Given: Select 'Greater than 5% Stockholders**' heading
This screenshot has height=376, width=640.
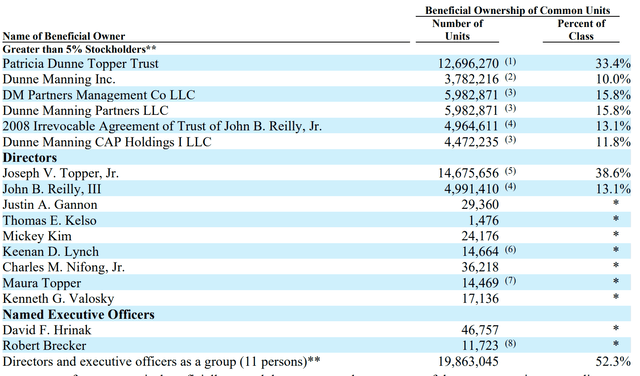Looking at the screenshot, I should tap(79, 49).
